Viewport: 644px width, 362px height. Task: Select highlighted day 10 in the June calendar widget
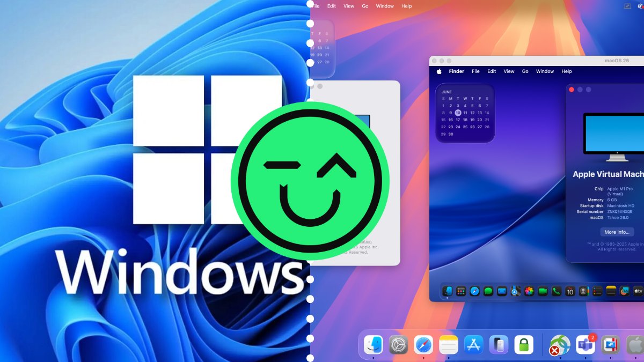pyautogui.click(x=458, y=113)
